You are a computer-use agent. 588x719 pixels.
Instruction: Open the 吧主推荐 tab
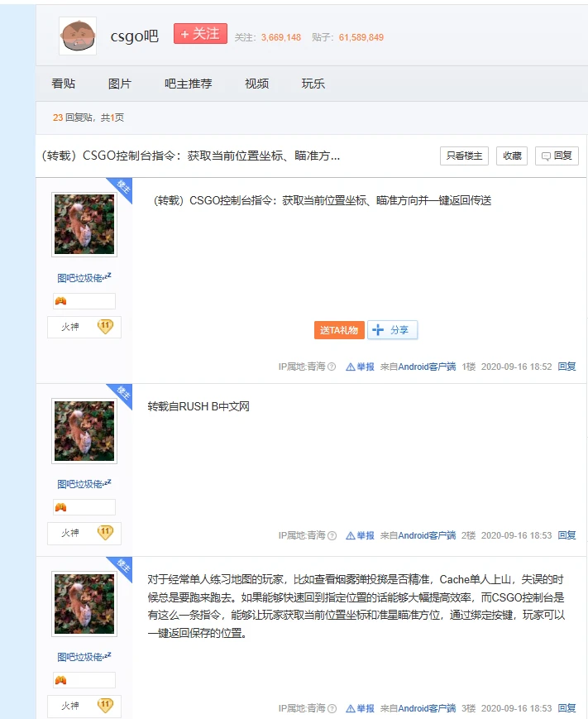(x=189, y=84)
